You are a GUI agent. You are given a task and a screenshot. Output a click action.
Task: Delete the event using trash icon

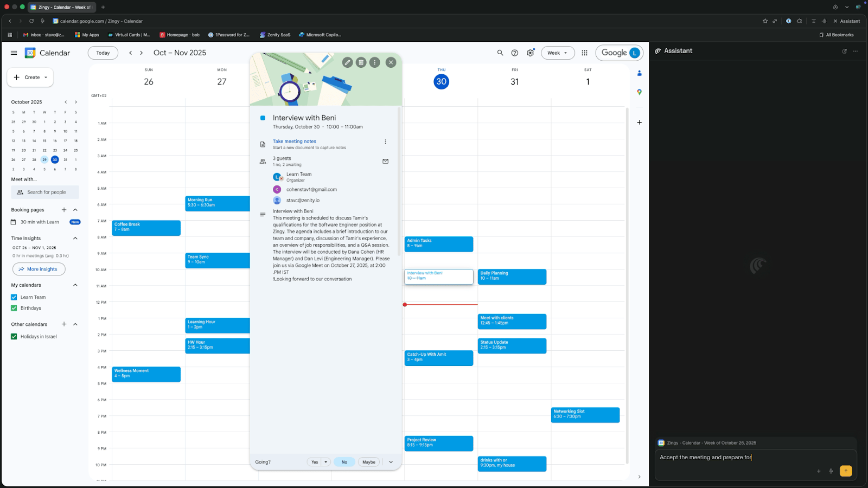click(x=361, y=62)
